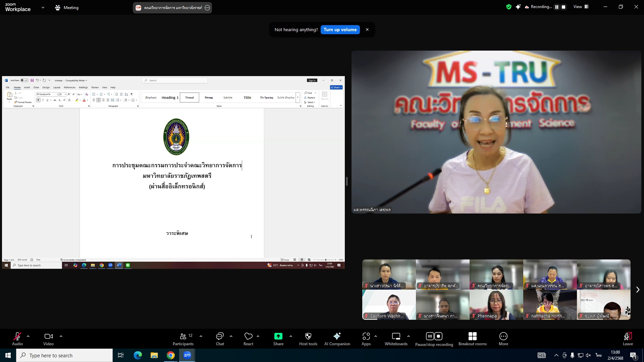
Task: Open the More options menu
Action: point(503,339)
